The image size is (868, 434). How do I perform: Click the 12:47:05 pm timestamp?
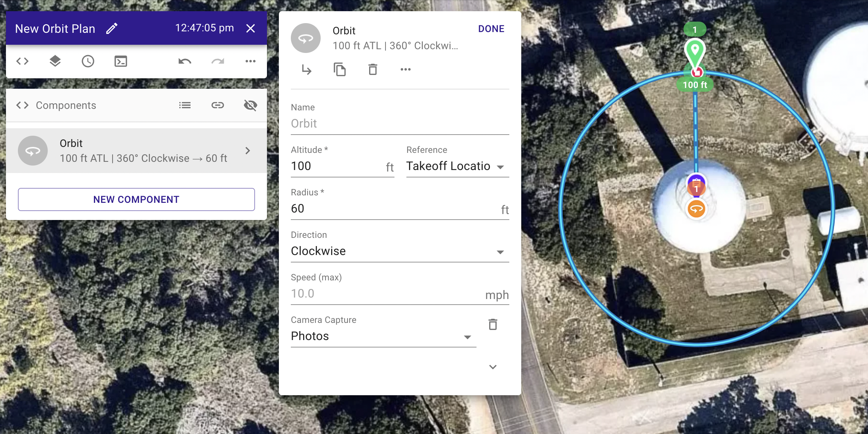click(204, 28)
